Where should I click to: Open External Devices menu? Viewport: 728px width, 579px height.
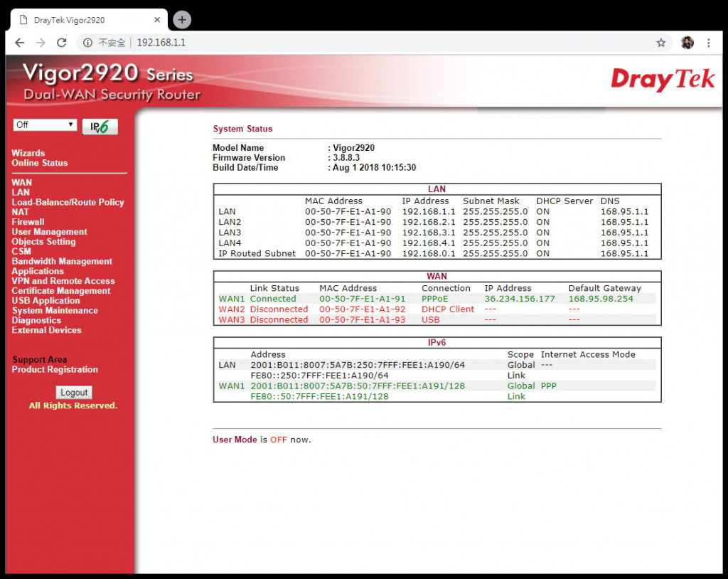tap(46, 330)
